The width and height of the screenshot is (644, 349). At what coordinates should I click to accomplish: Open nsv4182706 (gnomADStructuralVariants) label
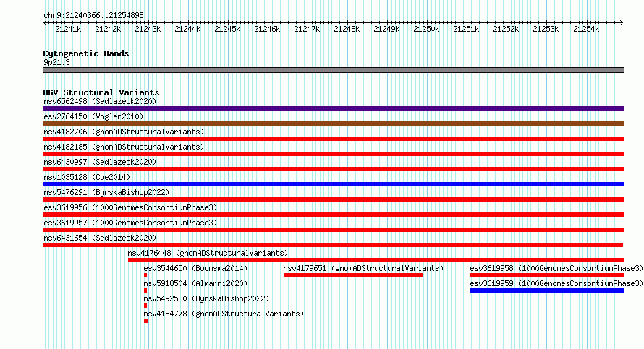click(124, 132)
